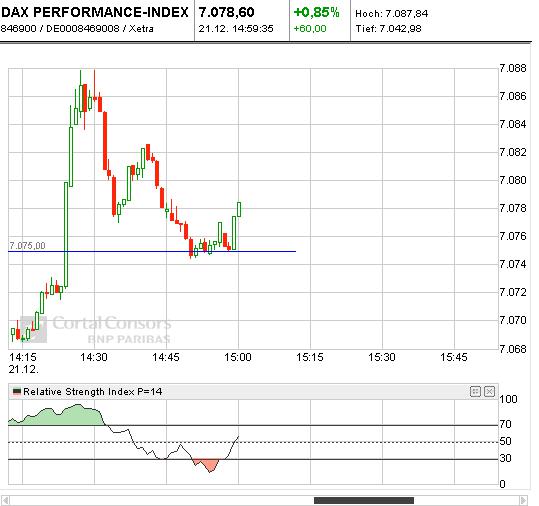539x506 pixels.
Task: Click the 14:30 time axis label
Action: [94, 357]
